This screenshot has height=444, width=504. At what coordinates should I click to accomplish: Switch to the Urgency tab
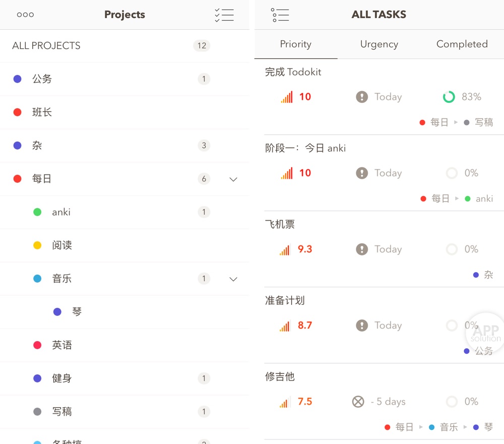click(x=379, y=44)
